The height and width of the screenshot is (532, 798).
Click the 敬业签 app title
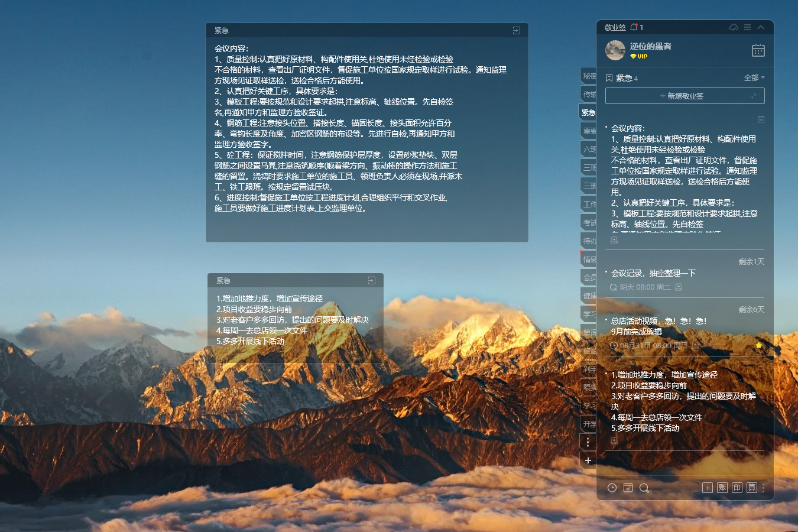pyautogui.click(x=615, y=27)
